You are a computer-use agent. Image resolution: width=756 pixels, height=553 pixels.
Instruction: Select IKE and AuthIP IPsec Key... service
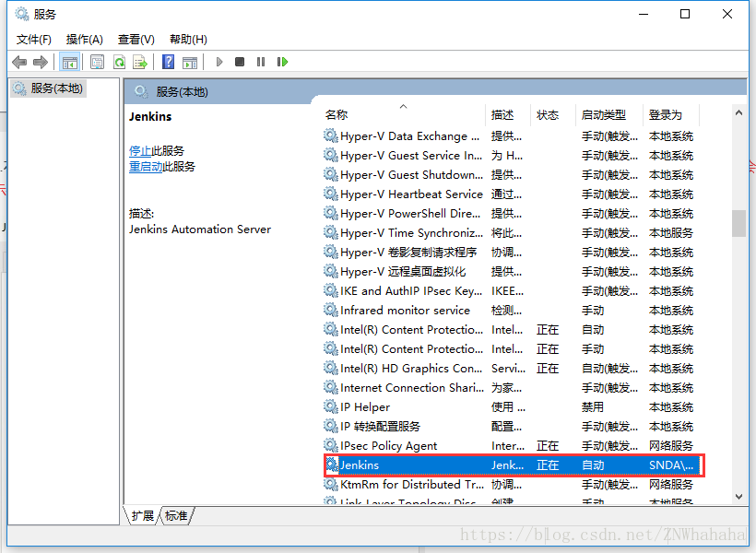(x=509, y=290)
